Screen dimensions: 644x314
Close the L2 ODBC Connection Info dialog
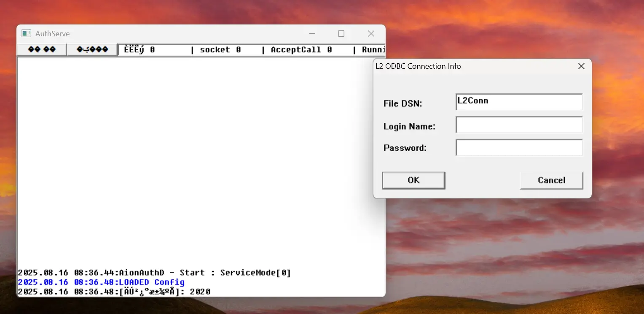click(x=581, y=66)
